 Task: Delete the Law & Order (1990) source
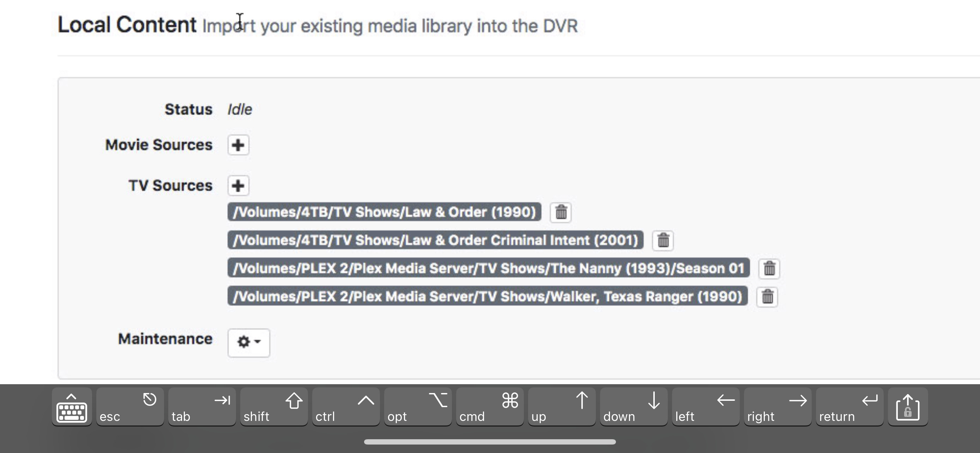[561, 212]
